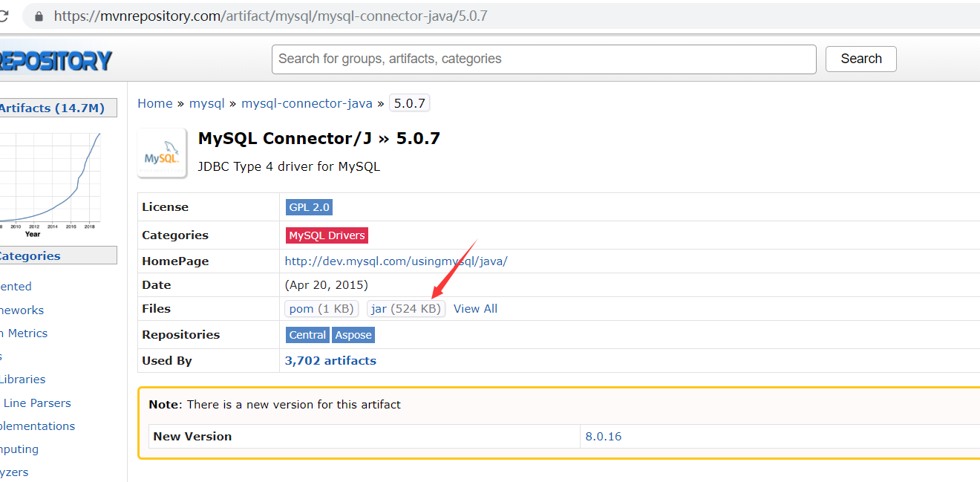Click JDBC Type 4 driver description
The height and width of the screenshot is (482, 980).
(x=289, y=167)
